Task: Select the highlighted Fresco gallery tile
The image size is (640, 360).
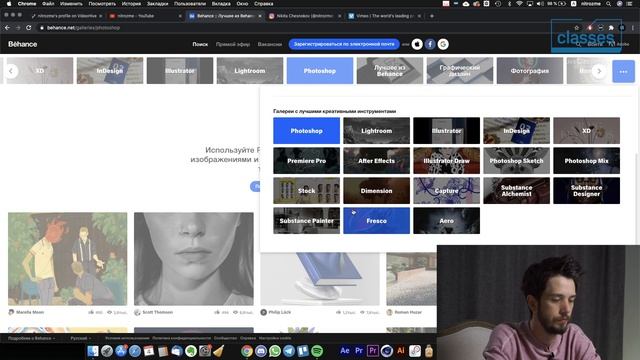Action: pos(376,221)
